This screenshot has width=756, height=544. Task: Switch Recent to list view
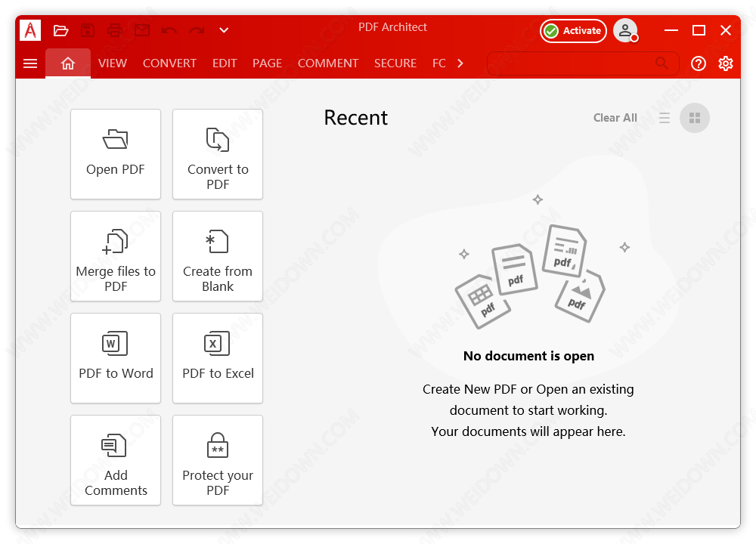[665, 118]
